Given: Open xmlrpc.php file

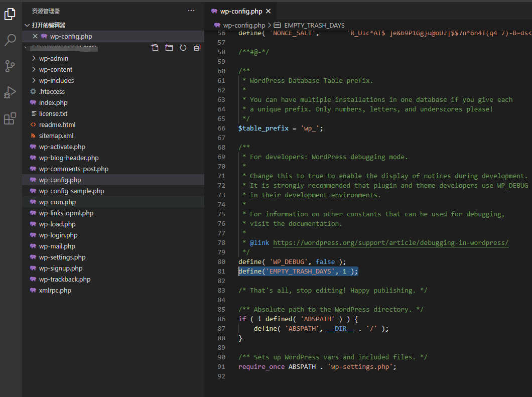Looking at the screenshot, I should [x=113, y=290].
